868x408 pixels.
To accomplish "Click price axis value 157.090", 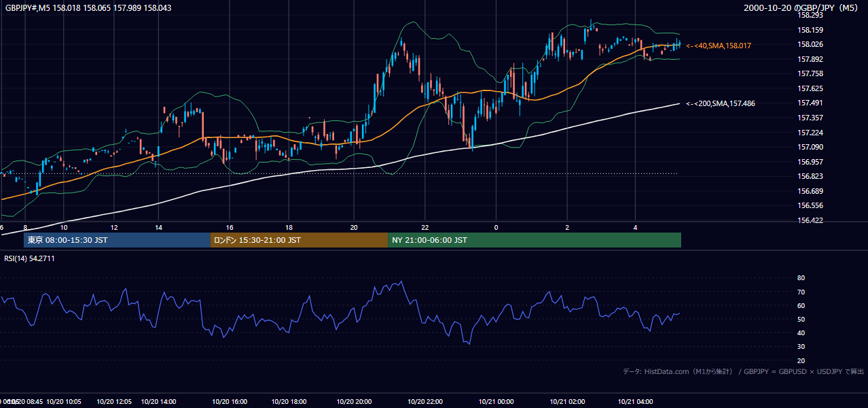I will (x=810, y=147).
